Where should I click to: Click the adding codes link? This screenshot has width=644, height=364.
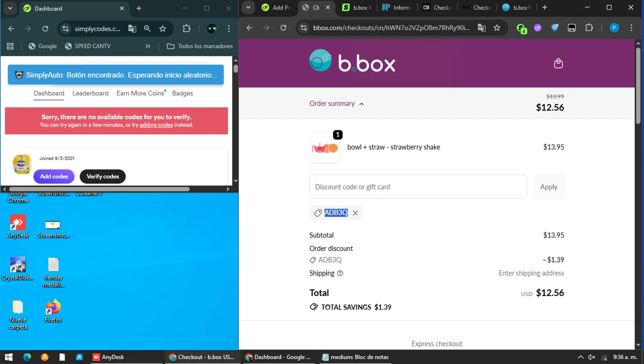156,125
